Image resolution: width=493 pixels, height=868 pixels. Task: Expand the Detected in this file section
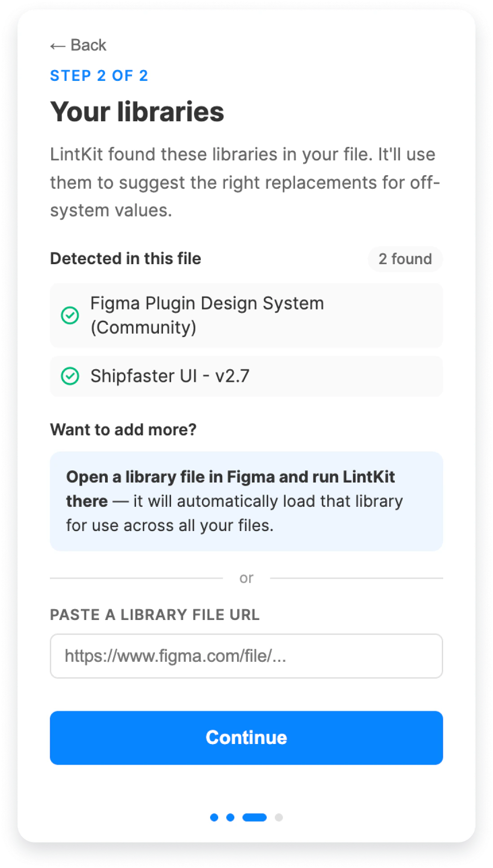point(126,259)
